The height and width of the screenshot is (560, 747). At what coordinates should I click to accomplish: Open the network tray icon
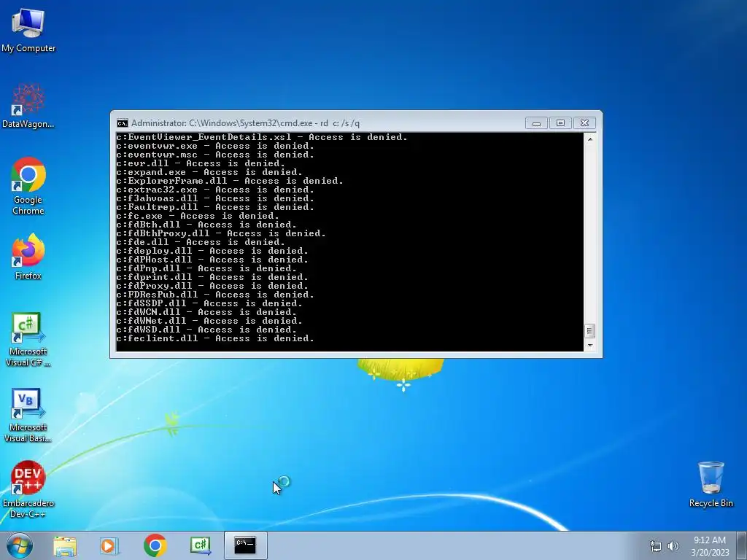[656, 546]
